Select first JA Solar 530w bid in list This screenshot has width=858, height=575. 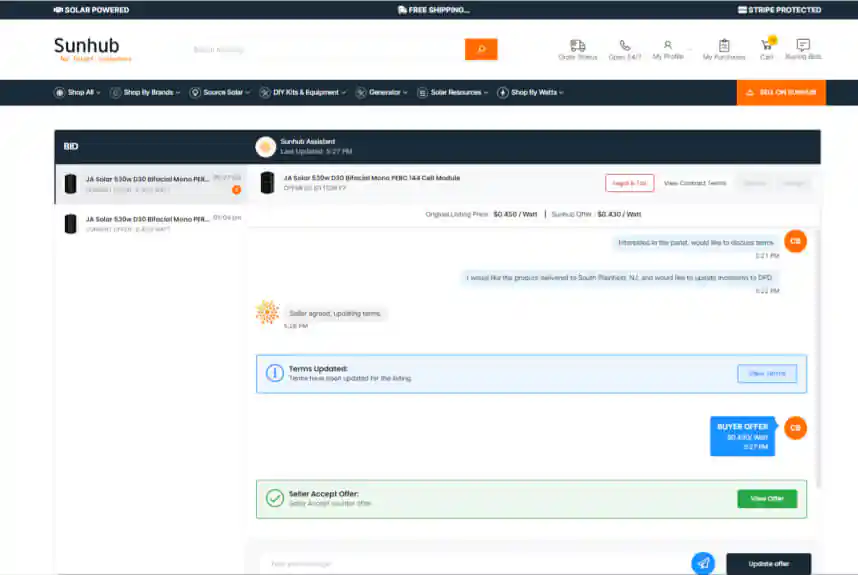(x=150, y=184)
